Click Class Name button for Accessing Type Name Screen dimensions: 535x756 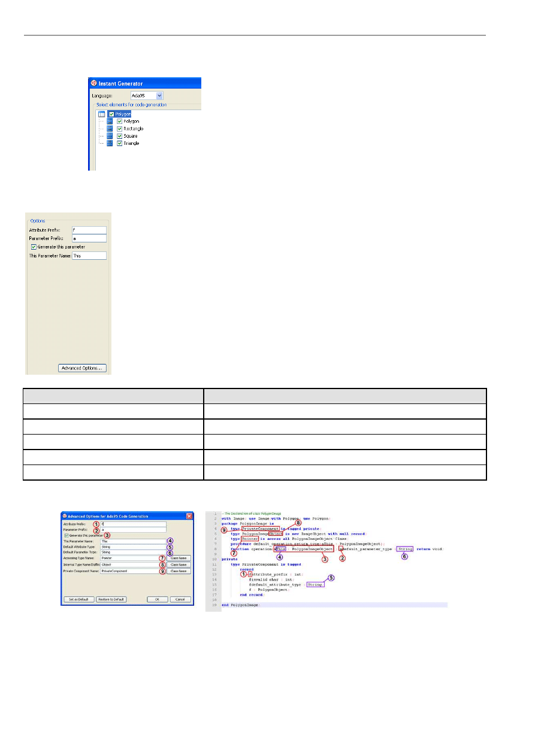click(x=179, y=558)
